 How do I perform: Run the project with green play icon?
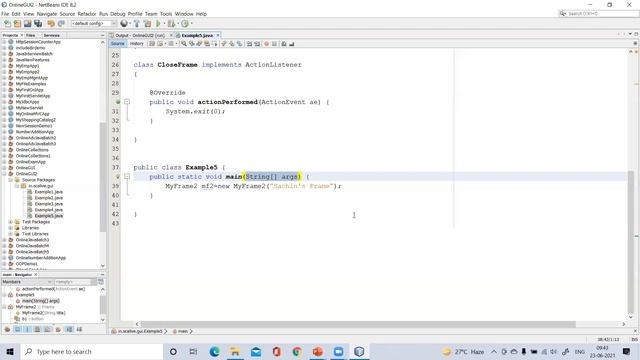click(x=158, y=24)
